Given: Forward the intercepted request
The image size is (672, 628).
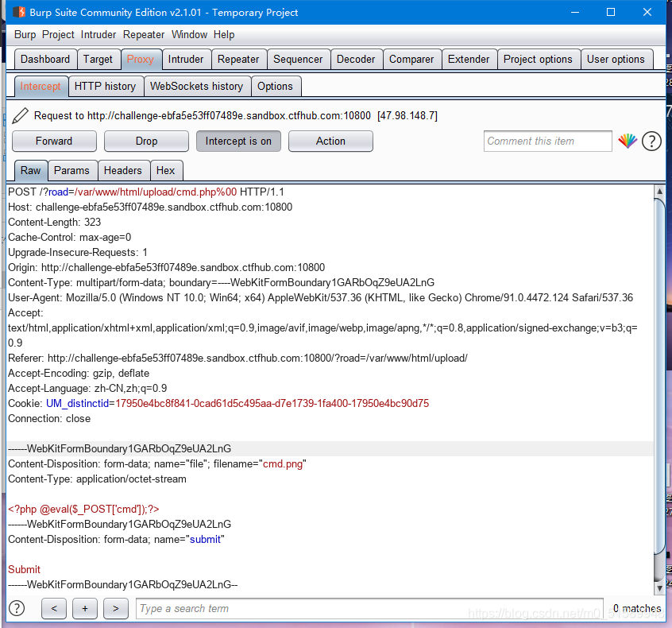Looking at the screenshot, I should pyautogui.click(x=54, y=141).
